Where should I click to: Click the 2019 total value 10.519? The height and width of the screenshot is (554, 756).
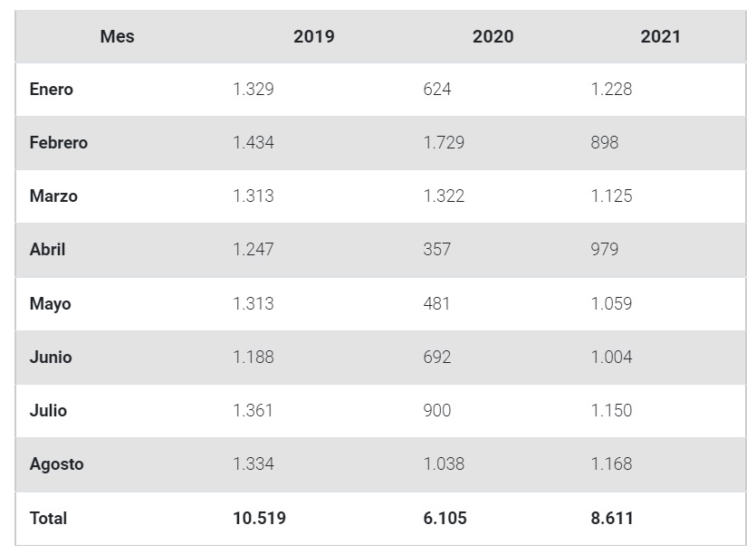tap(260, 518)
